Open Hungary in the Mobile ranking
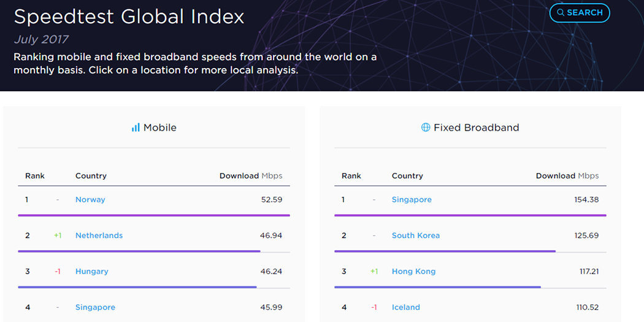Viewport: 644px width, 322px height. 92,272
